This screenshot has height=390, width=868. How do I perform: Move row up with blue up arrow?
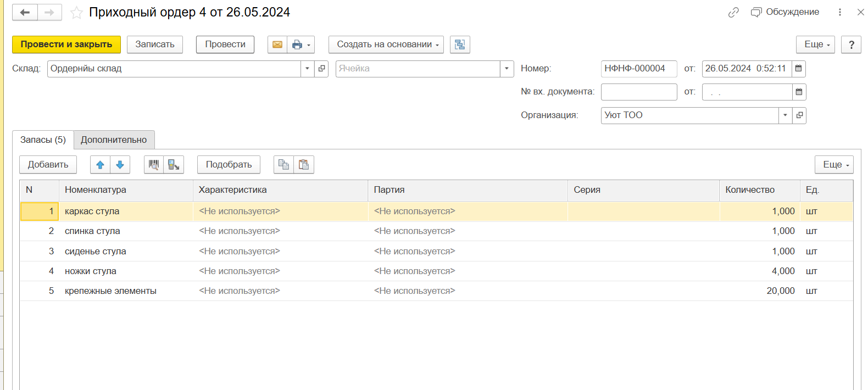pos(100,165)
